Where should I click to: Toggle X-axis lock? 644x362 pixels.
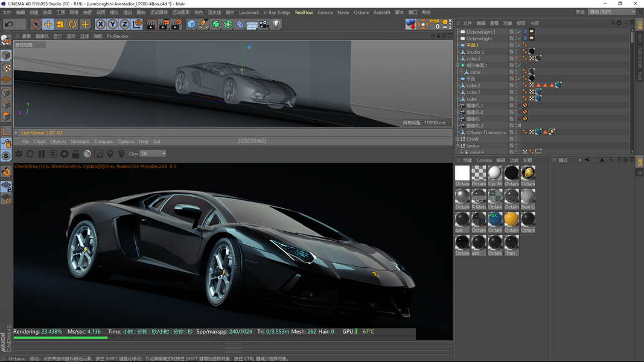coord(100,24)
